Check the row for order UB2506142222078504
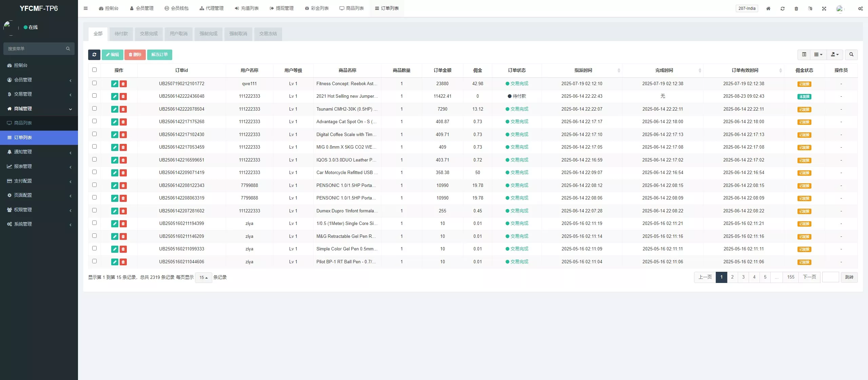The height and width of the screenshot is (380, 868). (x=95, y=109)
